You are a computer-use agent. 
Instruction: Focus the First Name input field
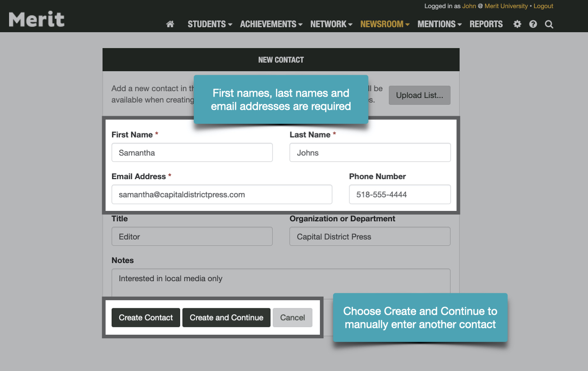click(192, 153)
